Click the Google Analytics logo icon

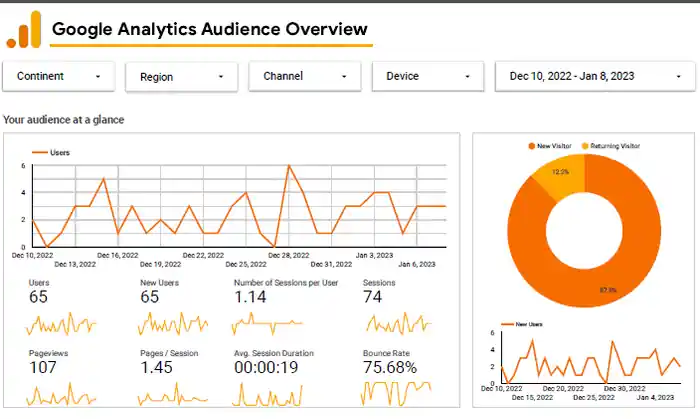(24, 29)
